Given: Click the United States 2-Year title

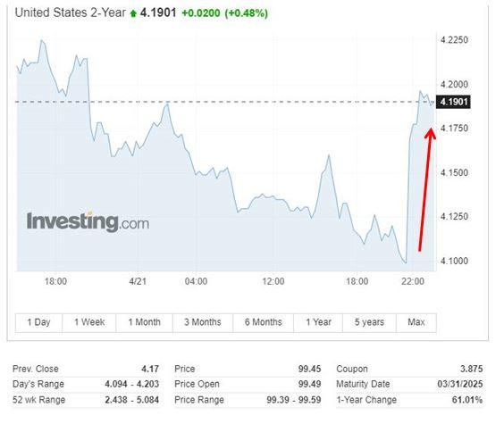Looking at the screenshot, I should point(71,12).
